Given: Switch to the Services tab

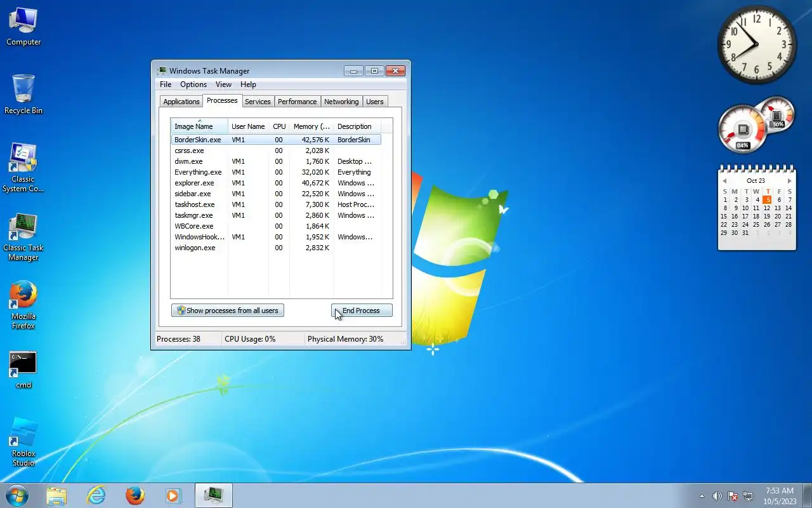Looking at the screenshot, I should [x=258, y=102].
